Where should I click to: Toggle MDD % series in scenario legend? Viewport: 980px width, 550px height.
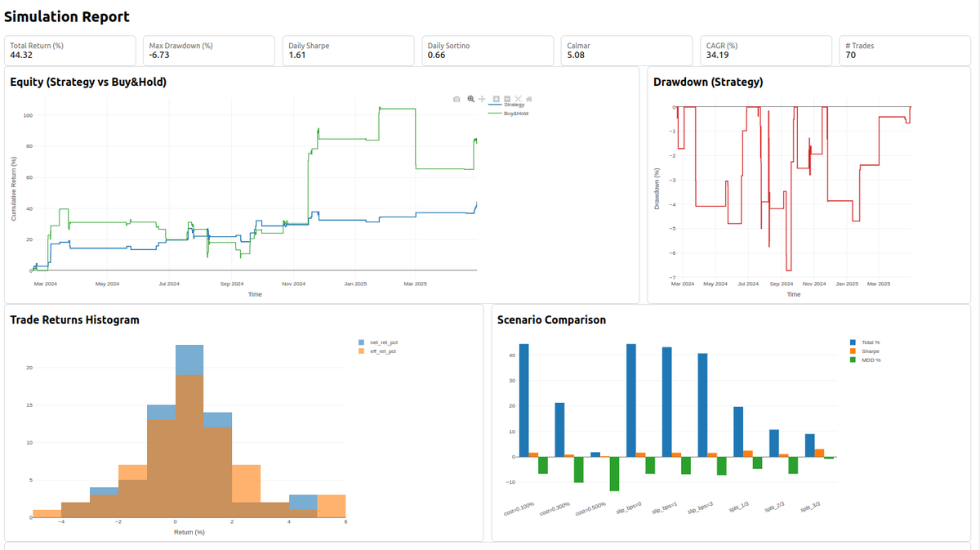(x=866, y=360)
